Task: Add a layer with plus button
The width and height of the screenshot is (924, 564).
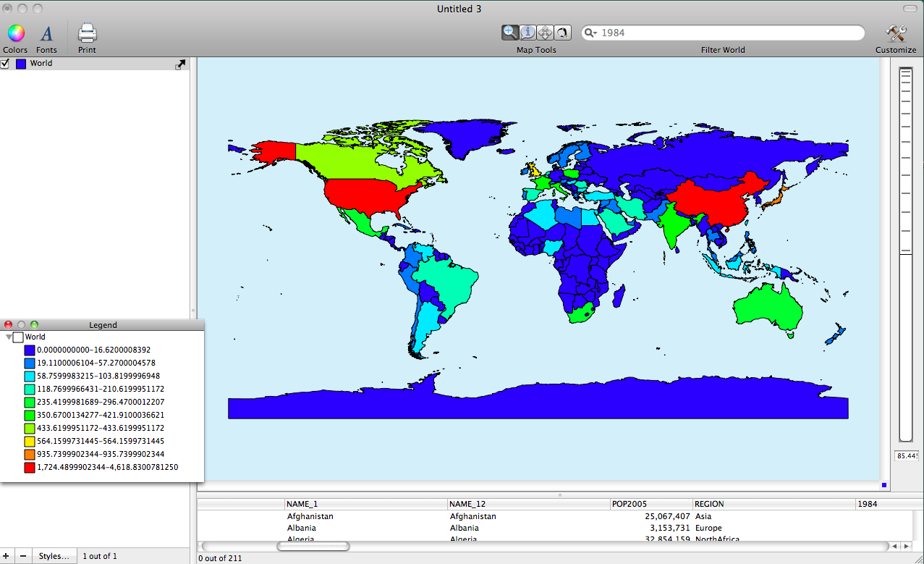Action: pyautogui.click(x=7, y=556)
